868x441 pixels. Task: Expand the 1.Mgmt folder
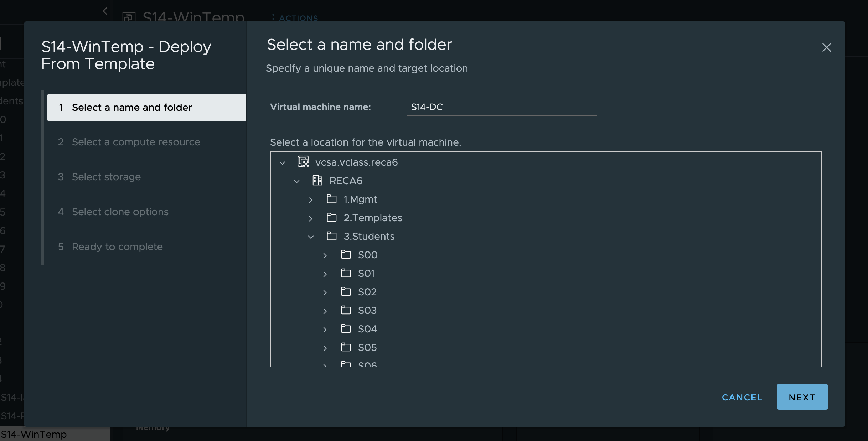(x=311, y=200)
